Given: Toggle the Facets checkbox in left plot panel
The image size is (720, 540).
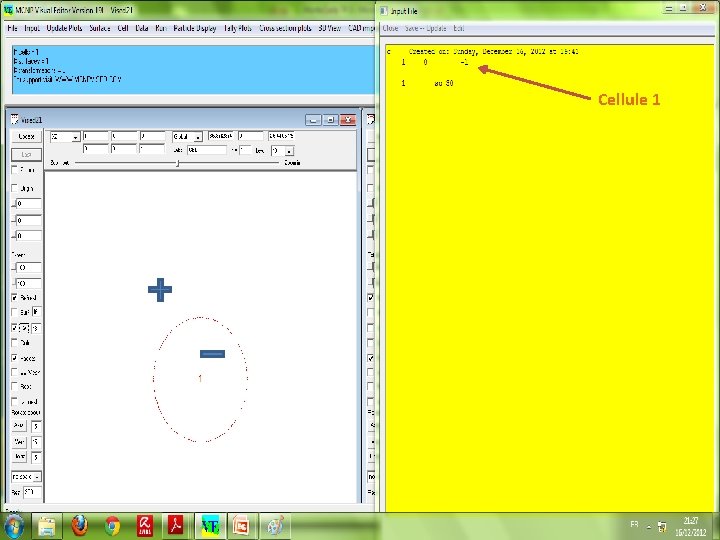Looking at the screenshot, I should 15,358.
